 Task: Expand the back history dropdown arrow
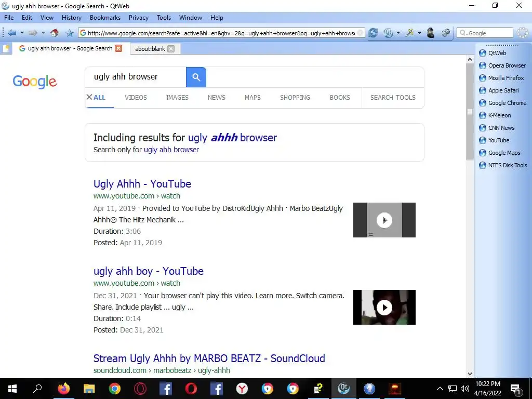(22, 33)
